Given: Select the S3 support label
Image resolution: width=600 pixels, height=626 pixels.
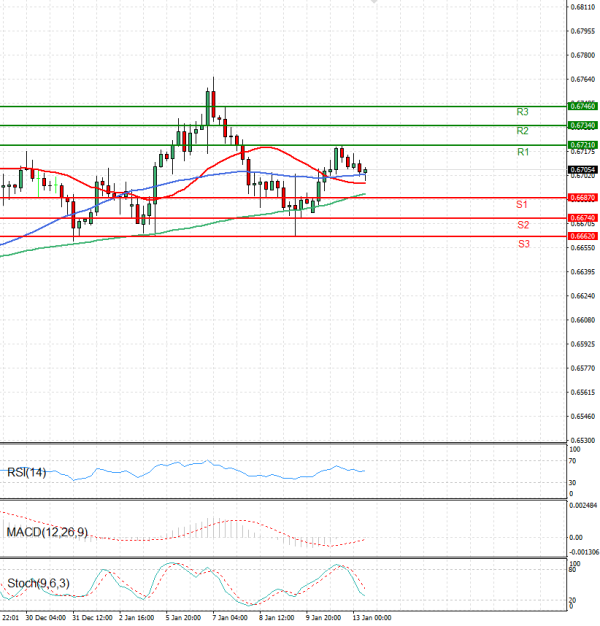Looking at the screenshot, I should [x=524, y=244].
